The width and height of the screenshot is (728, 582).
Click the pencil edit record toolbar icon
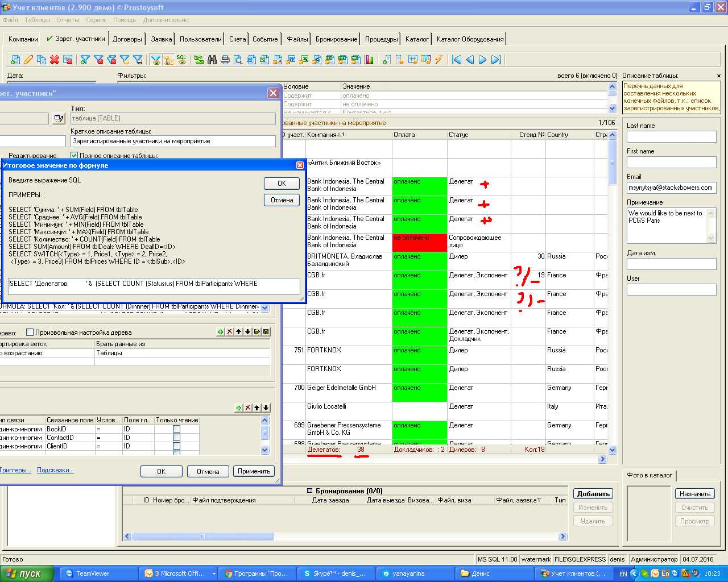[28, 60]
